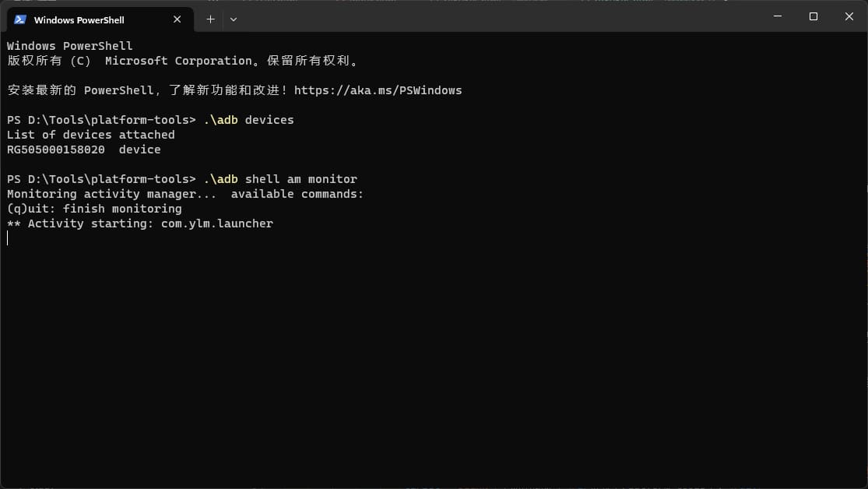Close the Windows PowerShell tab

[x=177, y=19]
